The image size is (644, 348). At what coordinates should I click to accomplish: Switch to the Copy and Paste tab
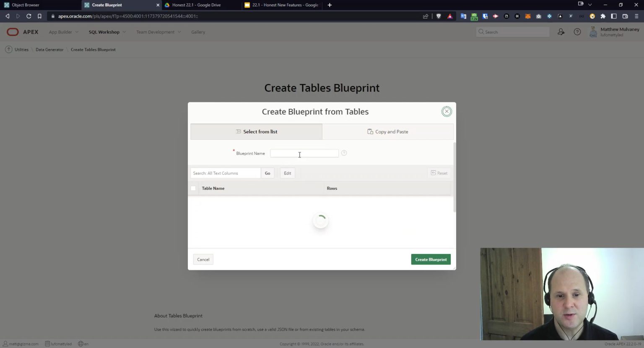(388, 131)
